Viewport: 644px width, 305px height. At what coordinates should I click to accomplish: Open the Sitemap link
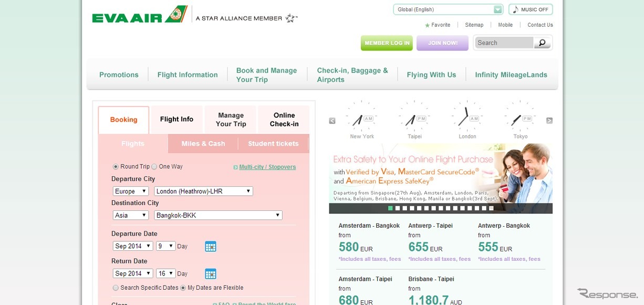tap(474, 25)
